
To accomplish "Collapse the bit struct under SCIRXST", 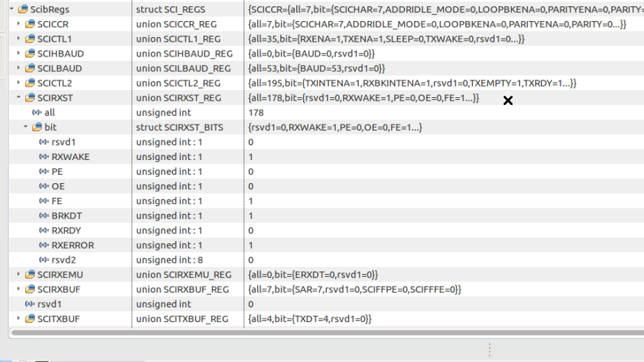I will click(x=25, y=126).
